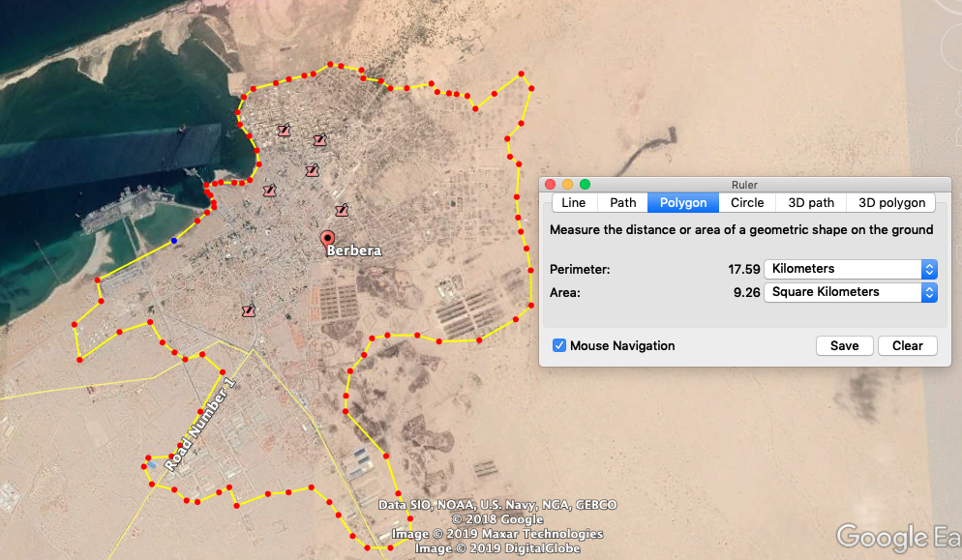Click the red Berbera placemark pin
This screenshot has width=962, height=560.
click(328, 241)
